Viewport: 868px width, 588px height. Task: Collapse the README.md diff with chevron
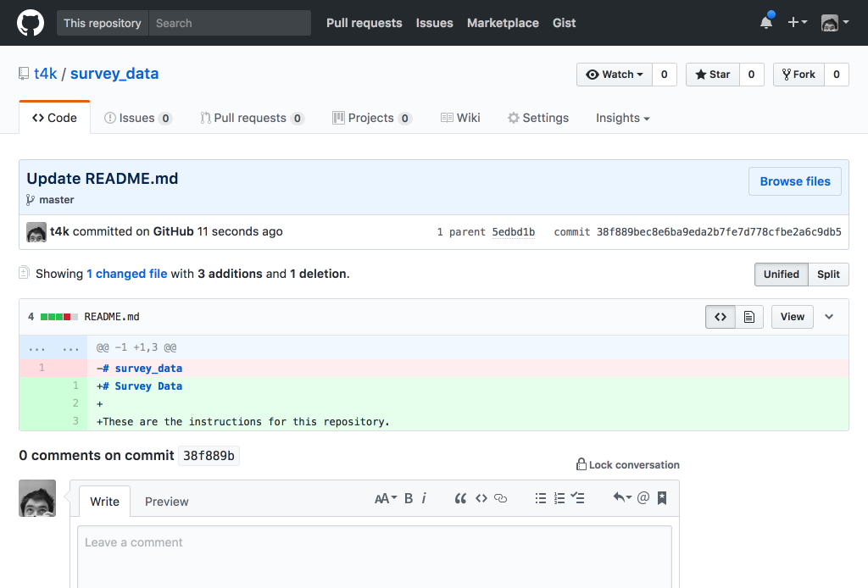click(x=829, y=317)
